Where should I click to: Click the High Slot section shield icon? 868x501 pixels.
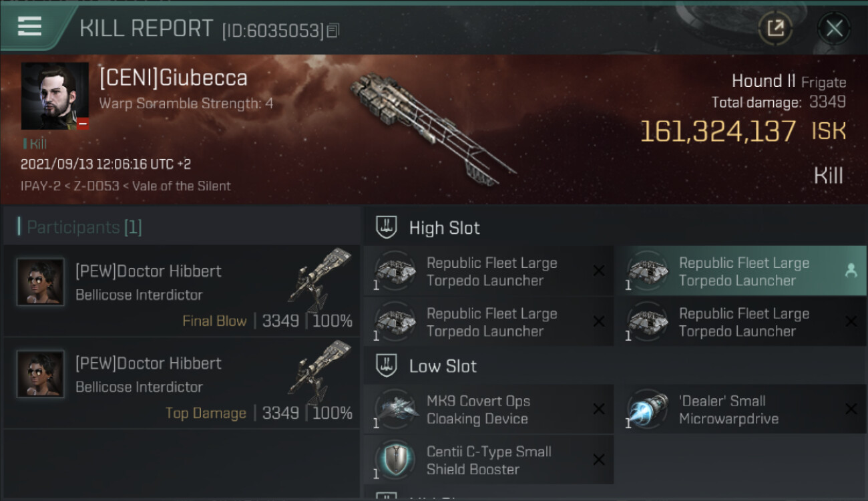387,228
